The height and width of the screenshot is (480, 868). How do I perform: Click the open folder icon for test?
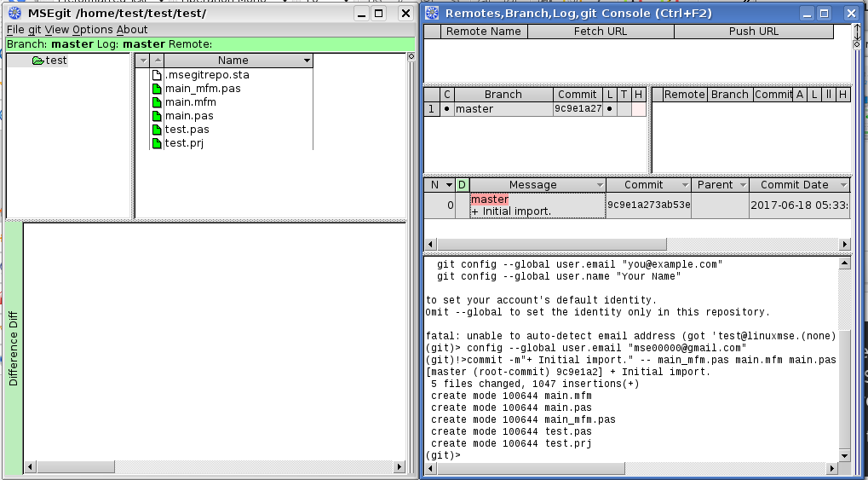[38, 61]
